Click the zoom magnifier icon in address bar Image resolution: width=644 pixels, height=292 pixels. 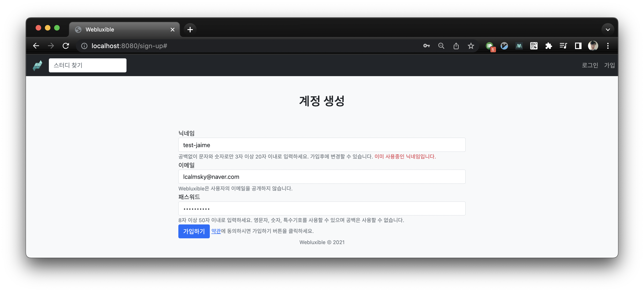[441, 46]
